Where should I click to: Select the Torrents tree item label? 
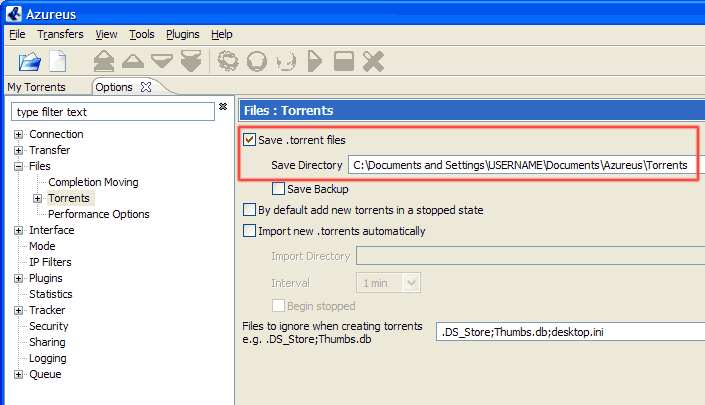[x=69, y=198]
